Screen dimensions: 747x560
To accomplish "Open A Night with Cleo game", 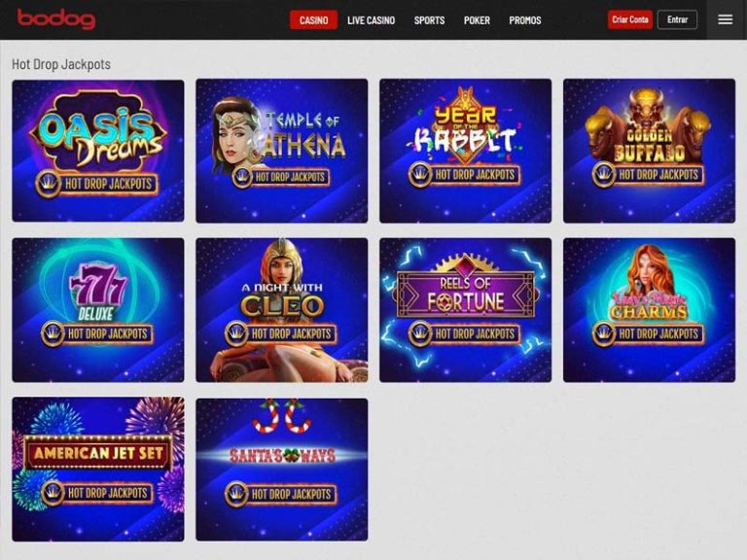I will click(281, 310).
